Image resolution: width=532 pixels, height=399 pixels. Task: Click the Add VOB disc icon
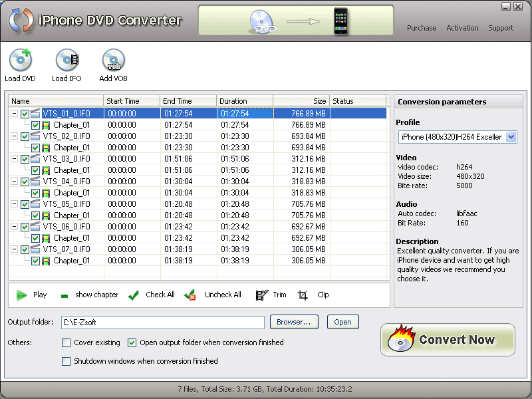pyautogui.click(x=113, y=60)
